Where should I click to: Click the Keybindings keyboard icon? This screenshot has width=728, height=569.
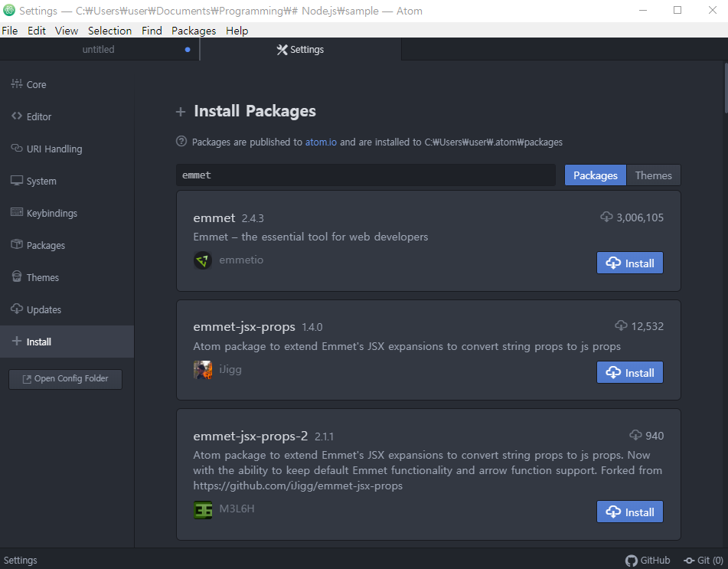pos(17,212)
